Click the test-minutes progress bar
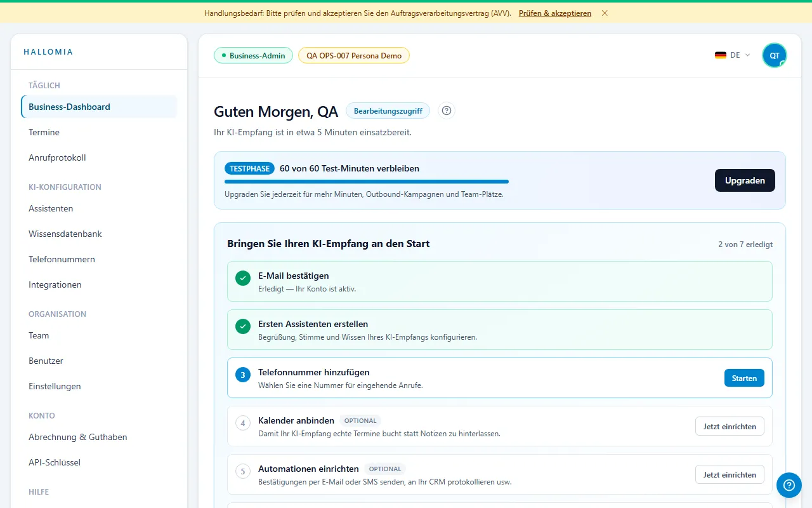Image resolution: width=812 pixels, height=508 pixels. pyautogui.click(x=367, y=182)
